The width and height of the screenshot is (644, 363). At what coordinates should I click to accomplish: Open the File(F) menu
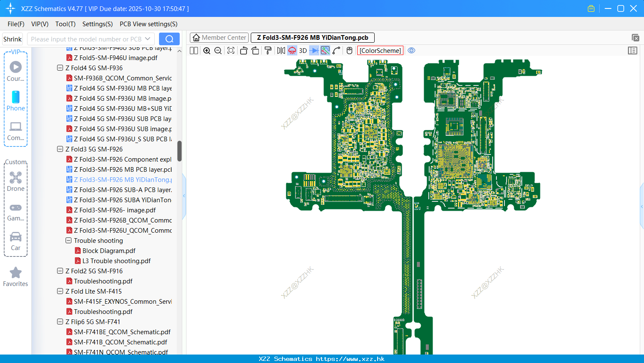click(16, 24)
